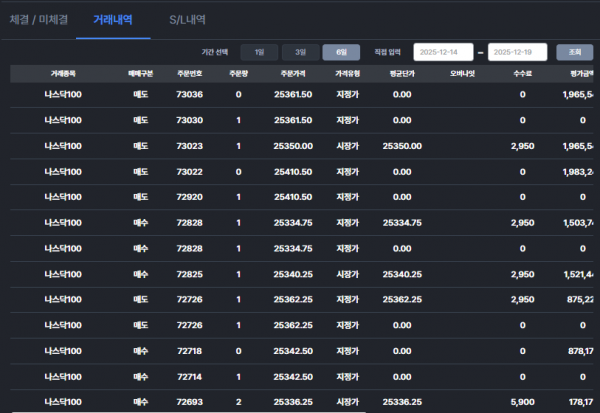
Task: Click 주문가격 25410.50 in order 73022 row
Action: (293, 172)
